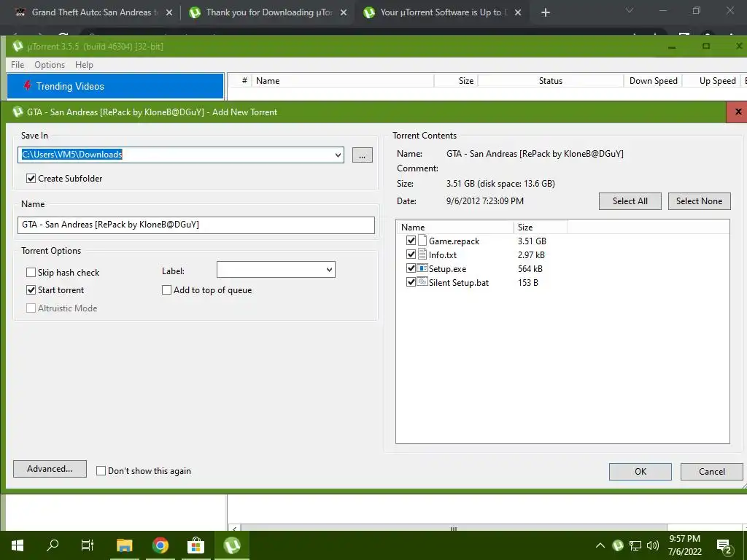
Task: Open Help menu in uTorrent
Action: (x=85, y=65)
